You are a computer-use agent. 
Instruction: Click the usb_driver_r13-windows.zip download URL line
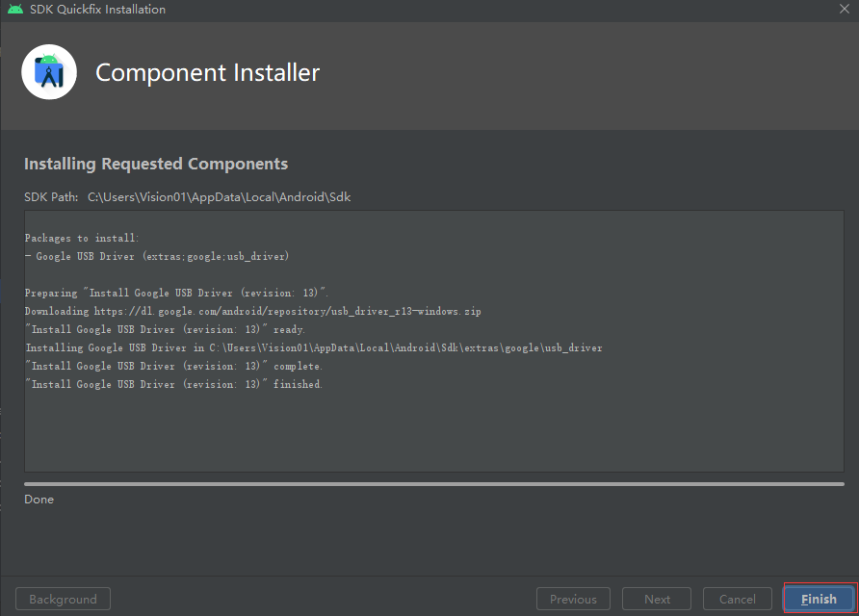253,311
